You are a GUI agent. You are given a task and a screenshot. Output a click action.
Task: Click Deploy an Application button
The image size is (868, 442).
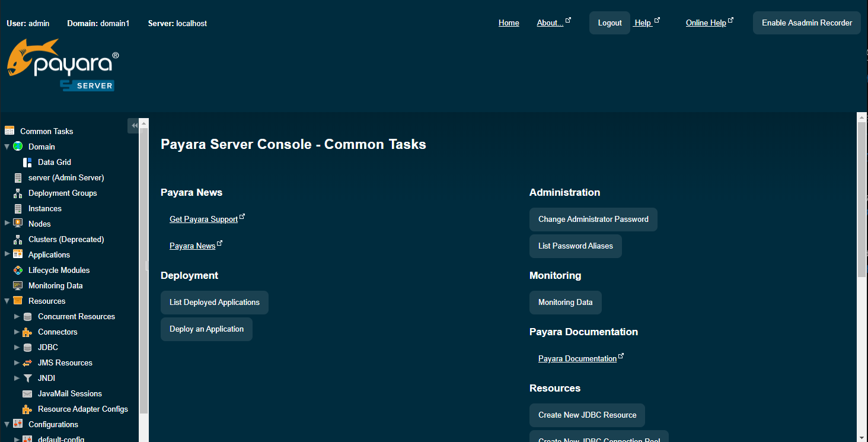[x=206, y=329]
